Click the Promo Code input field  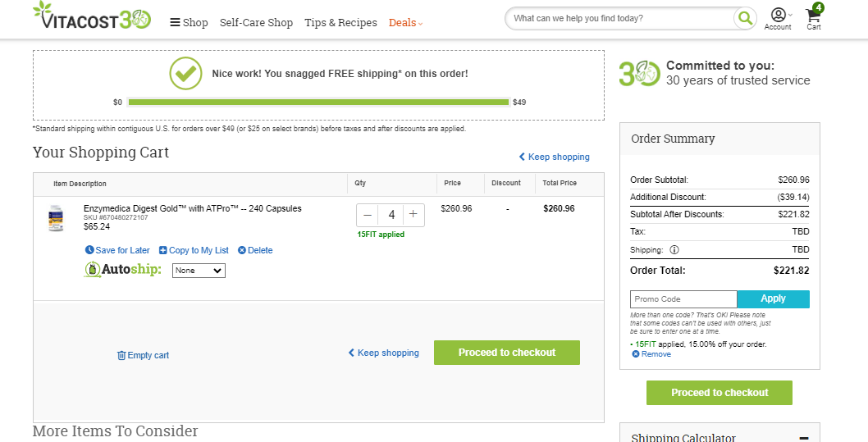click(683, 299)
